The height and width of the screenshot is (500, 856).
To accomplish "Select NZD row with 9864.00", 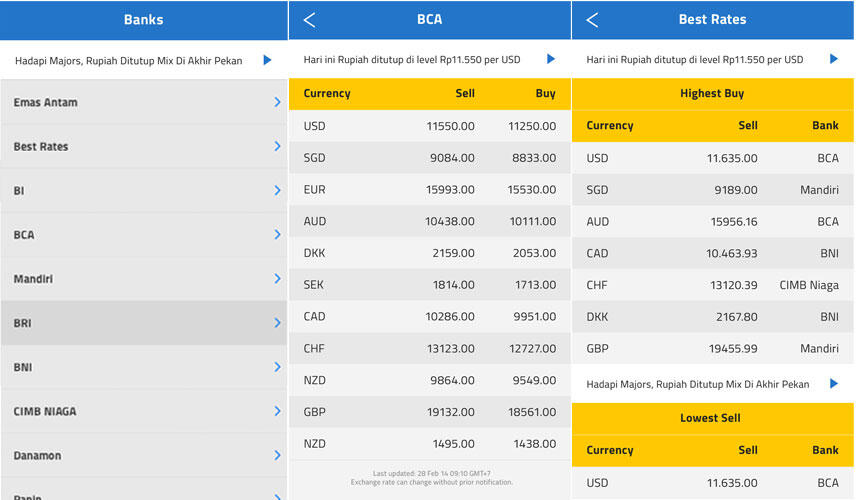I will (430, 380).
